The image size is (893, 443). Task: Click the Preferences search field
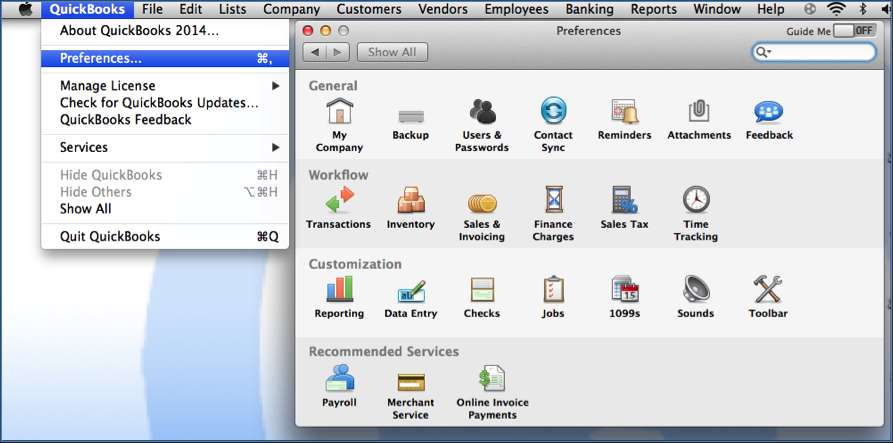(x=814, y=52)
